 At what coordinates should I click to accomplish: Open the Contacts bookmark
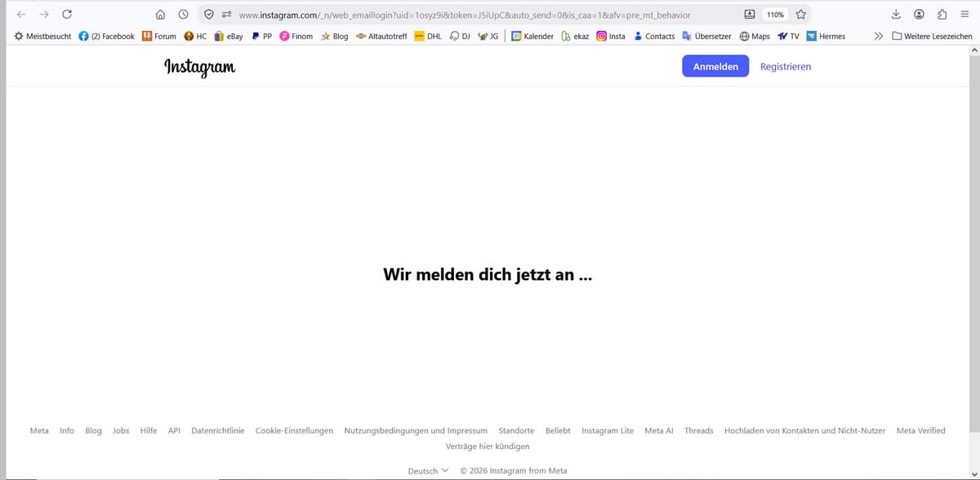(x=654, y=36)
